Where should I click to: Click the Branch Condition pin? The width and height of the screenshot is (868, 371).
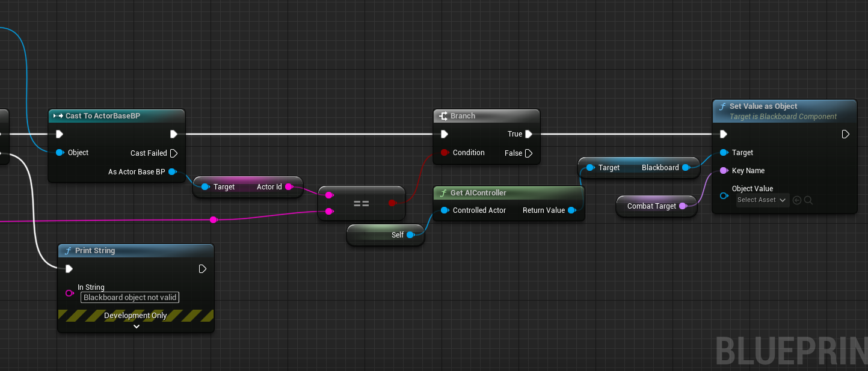(445, 153)
